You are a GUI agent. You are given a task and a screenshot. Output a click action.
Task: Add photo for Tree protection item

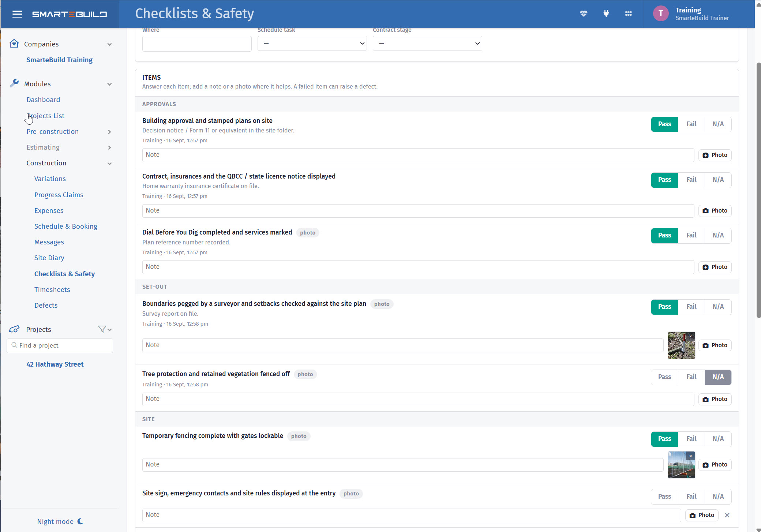(x=715, y=399)
